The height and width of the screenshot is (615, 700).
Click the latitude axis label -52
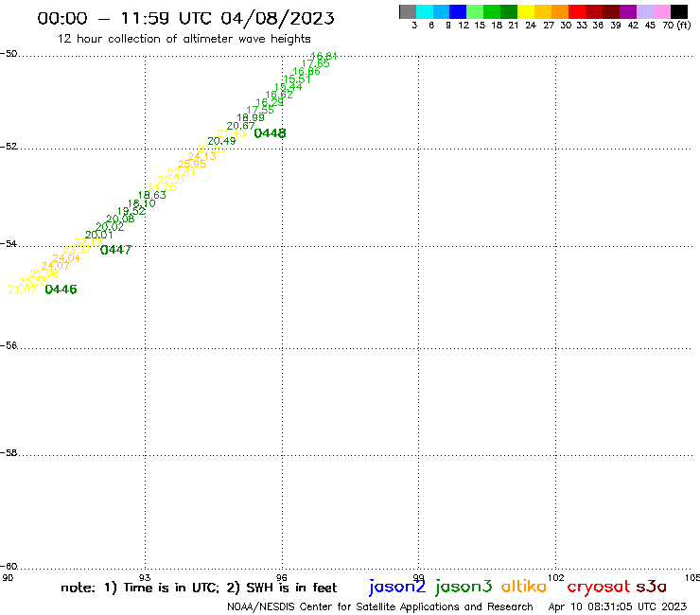9,147
